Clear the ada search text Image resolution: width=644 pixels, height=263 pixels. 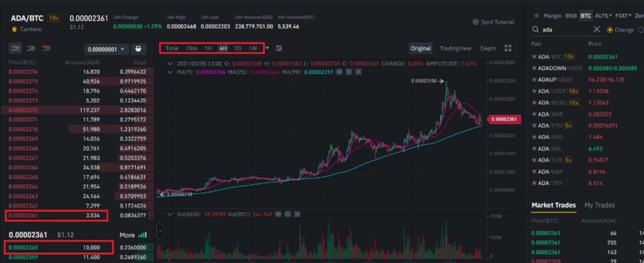click(x=597, y=30)
